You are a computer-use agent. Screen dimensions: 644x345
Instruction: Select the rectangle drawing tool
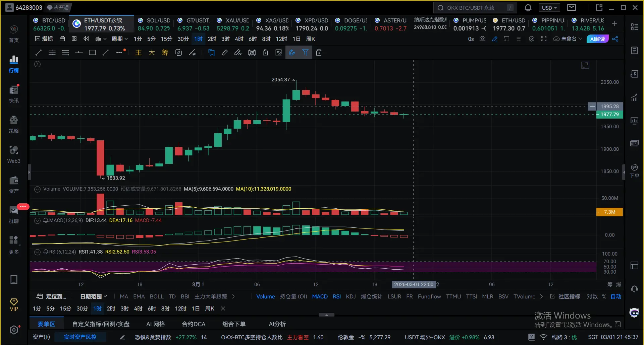click(92, 53)
